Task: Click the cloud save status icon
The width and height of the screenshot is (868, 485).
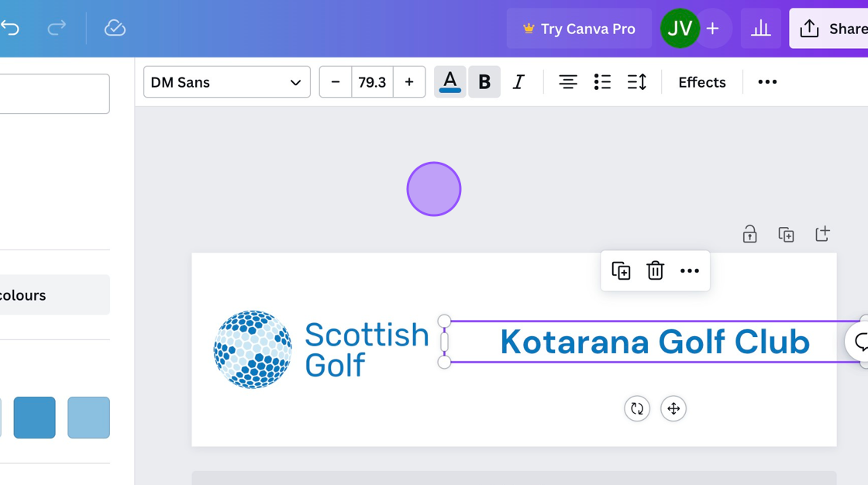Action: click(115, 29)
